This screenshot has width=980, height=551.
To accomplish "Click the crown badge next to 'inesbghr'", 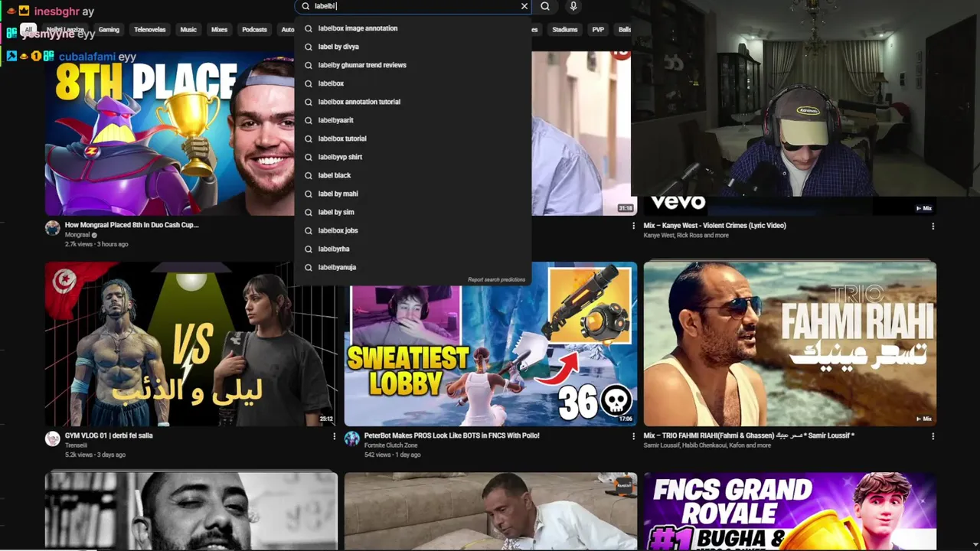I will pos(24,11).
